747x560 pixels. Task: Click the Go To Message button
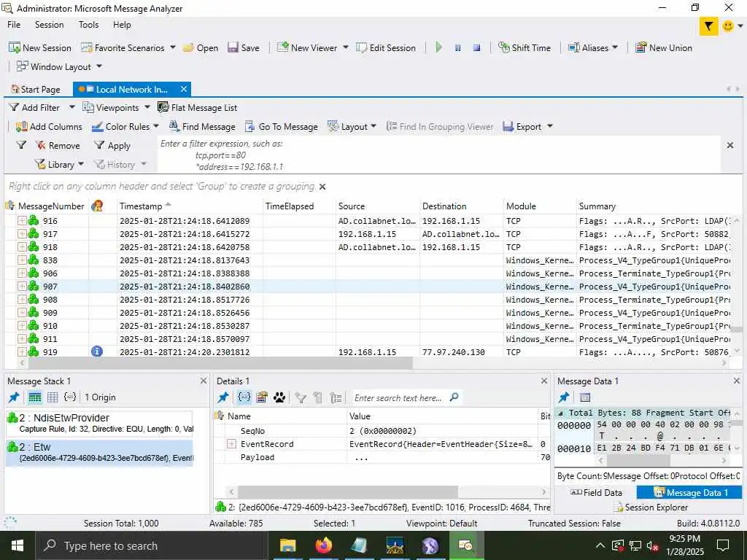(282, 127)
